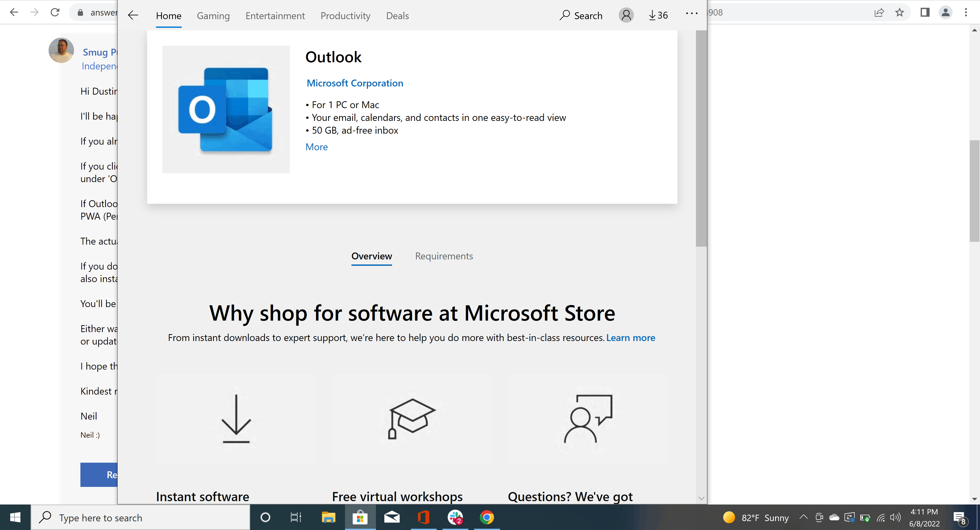Click the Outlook app logo image
980x530 pixels.
click(x=226, y=109)
